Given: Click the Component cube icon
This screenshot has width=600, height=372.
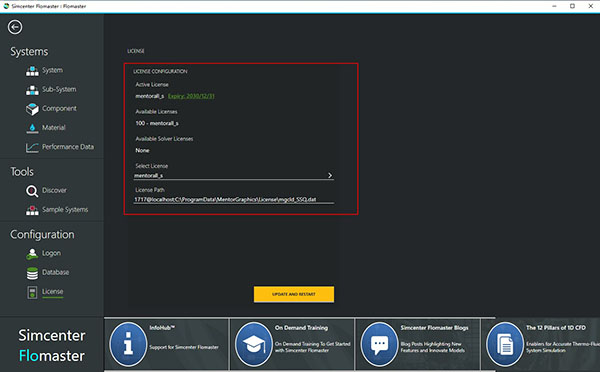Looking at the screenshot, I should click(32, 109).
